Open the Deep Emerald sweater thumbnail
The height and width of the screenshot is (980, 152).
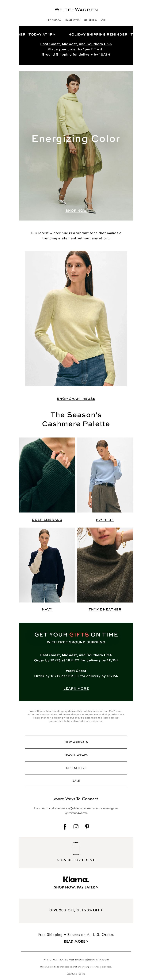point(47,475)
